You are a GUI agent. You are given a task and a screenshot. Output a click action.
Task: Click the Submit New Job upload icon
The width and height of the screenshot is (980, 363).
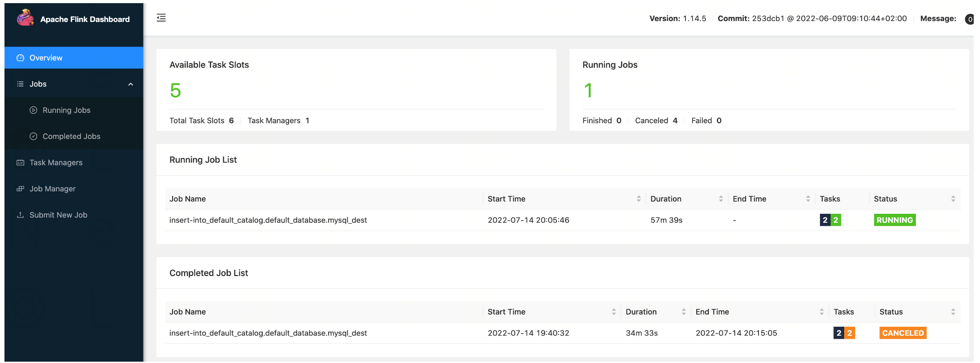(x=20, y=215)
